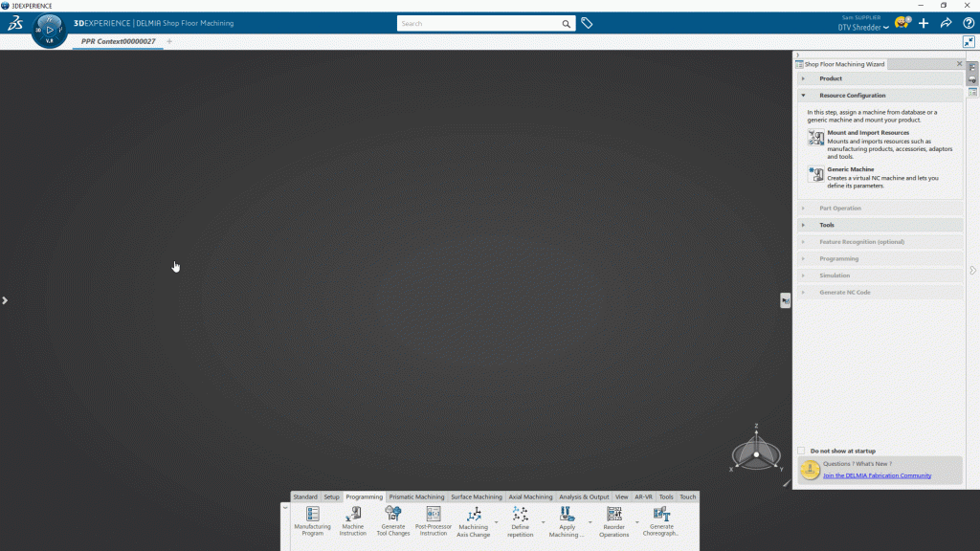
Task: Click into the Search input field
Action: 479,23
